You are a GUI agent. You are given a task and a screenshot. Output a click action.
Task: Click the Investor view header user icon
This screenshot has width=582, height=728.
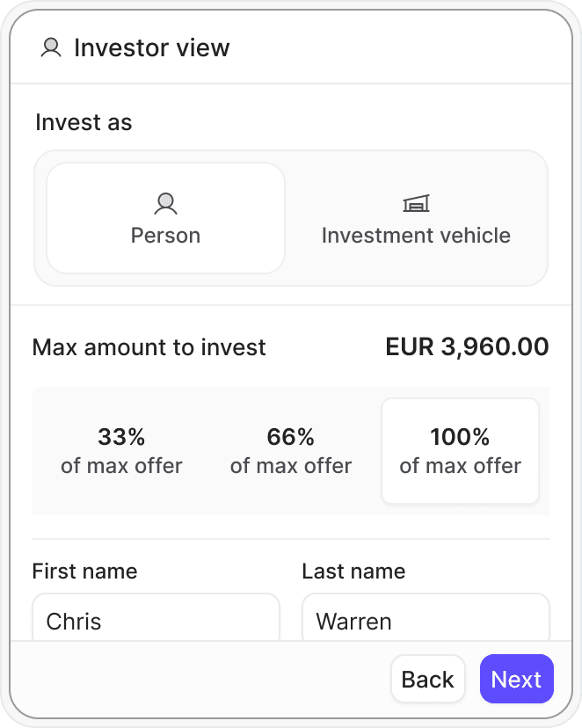(x=51, y=47)
